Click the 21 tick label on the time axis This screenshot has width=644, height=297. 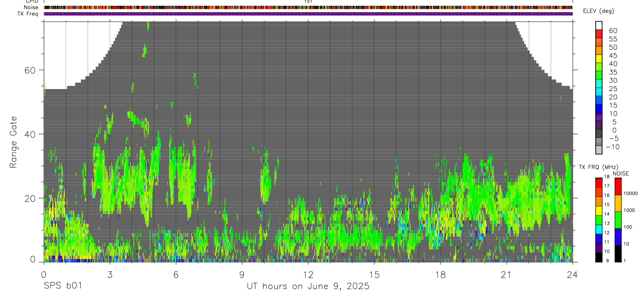pos(507,274)
